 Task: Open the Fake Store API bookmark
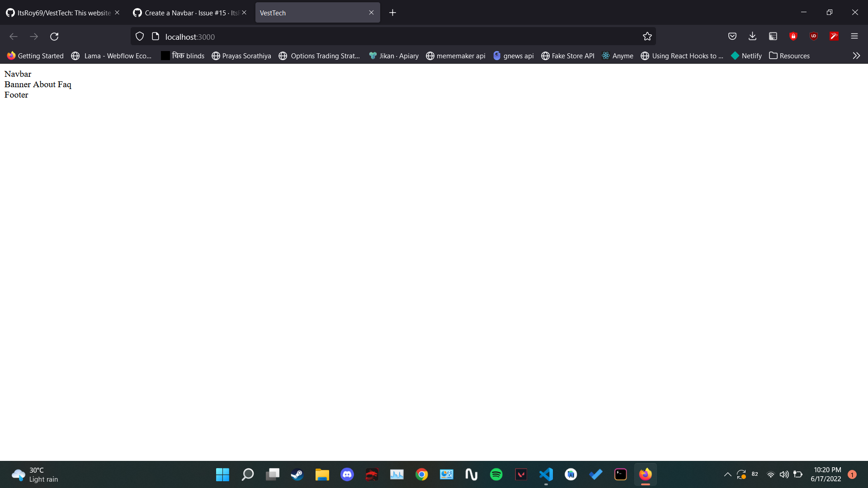568,56
